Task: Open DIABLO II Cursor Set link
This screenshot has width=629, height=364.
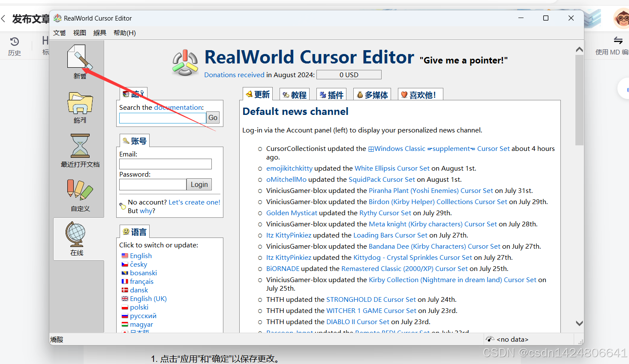Action: click(358, 322)
